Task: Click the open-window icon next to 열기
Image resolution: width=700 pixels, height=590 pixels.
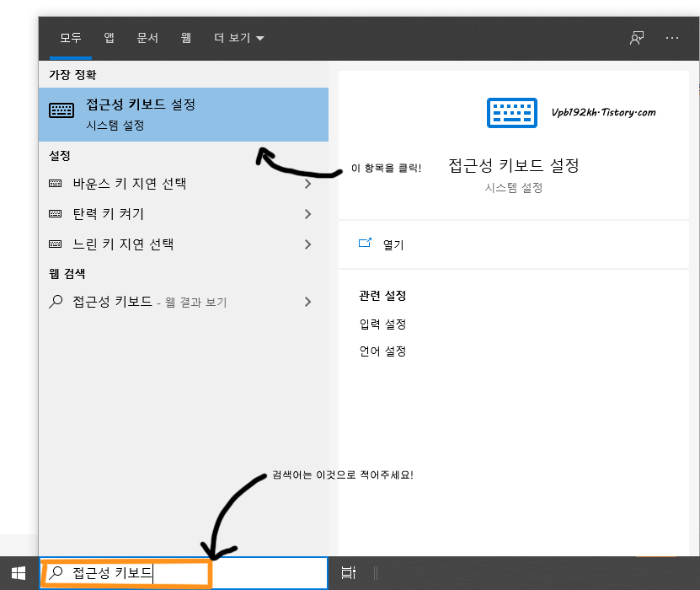Action: coord(366,243)
